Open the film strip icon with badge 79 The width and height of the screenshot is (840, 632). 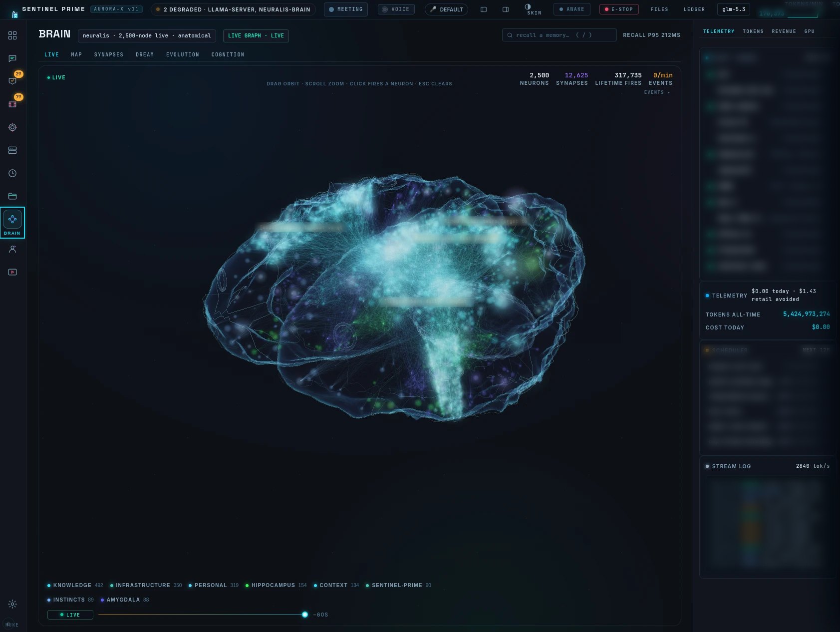(x=12, y=104)
